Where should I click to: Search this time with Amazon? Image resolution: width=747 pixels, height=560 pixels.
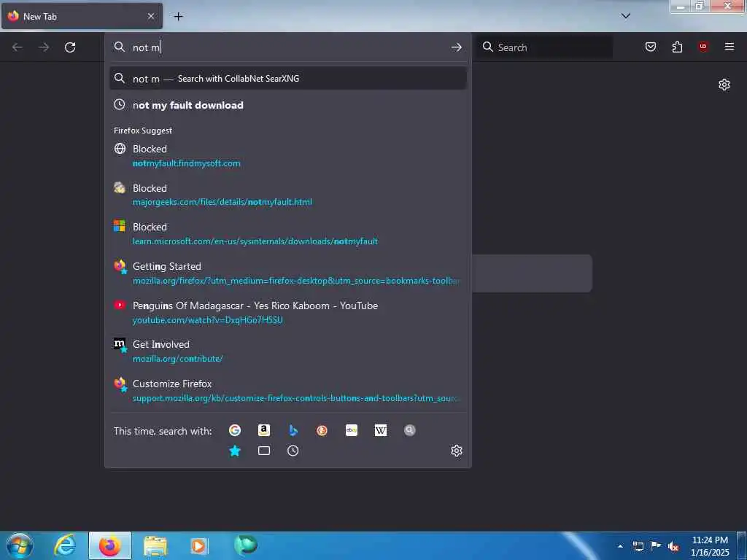[x=264, y=430]
